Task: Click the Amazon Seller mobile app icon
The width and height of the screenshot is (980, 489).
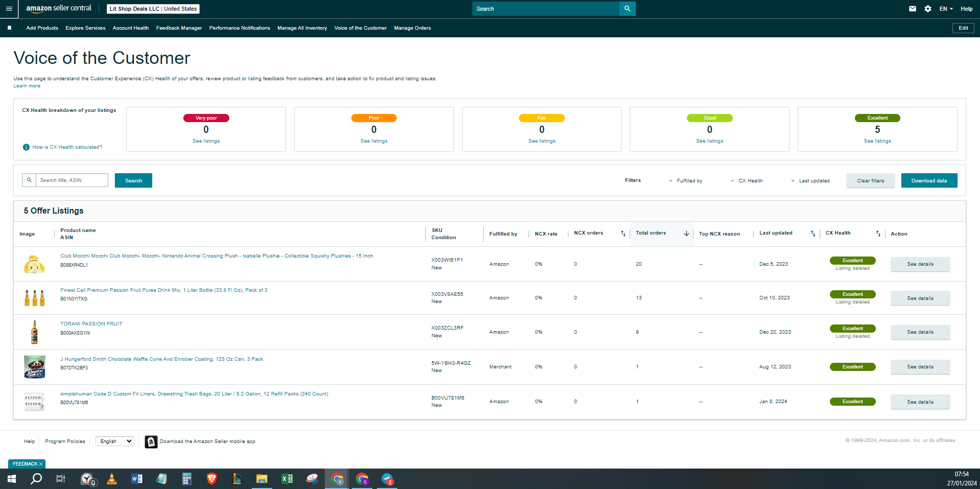Action: pos(151,441)
